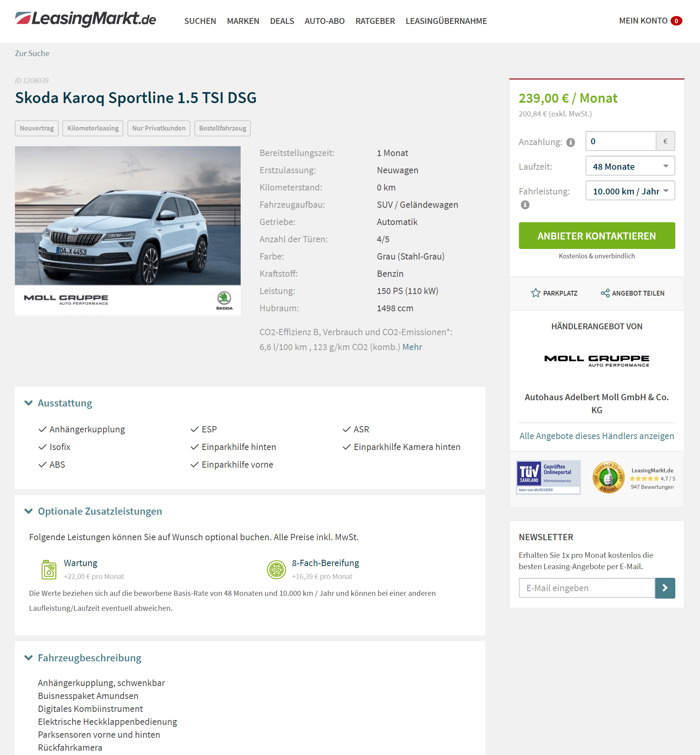Click the LeasingMarkt.de logo

(x=85, y=19)
